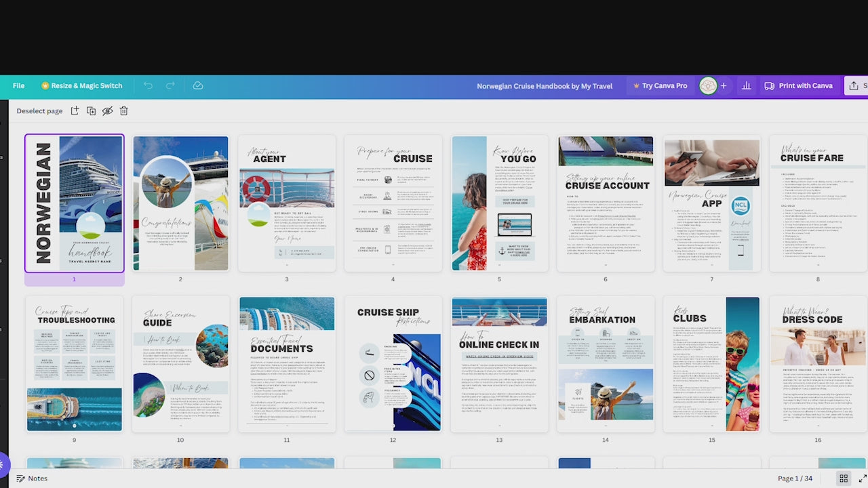868x488 pixels.
Task: Open the Notes panel
Action: coord(32,479)
